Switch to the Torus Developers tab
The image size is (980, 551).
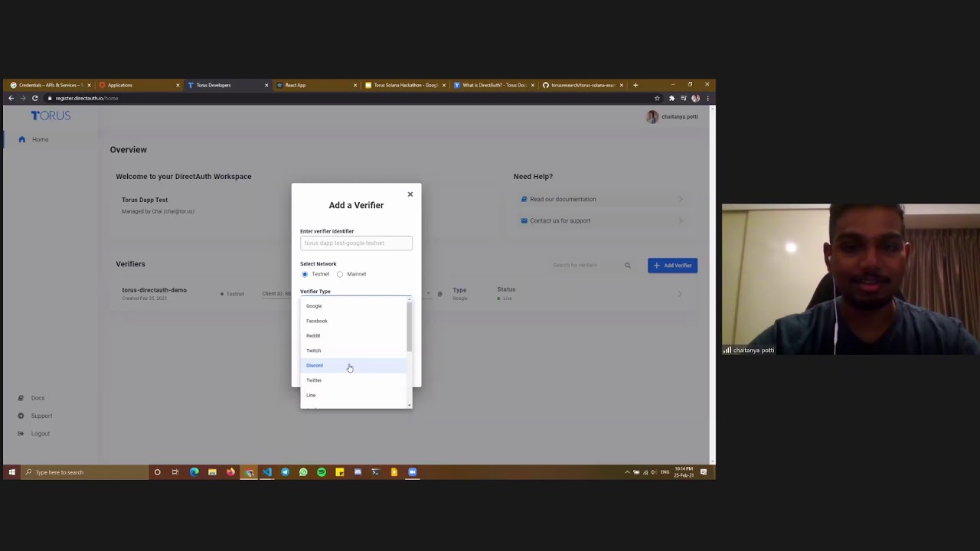(227, 85)
